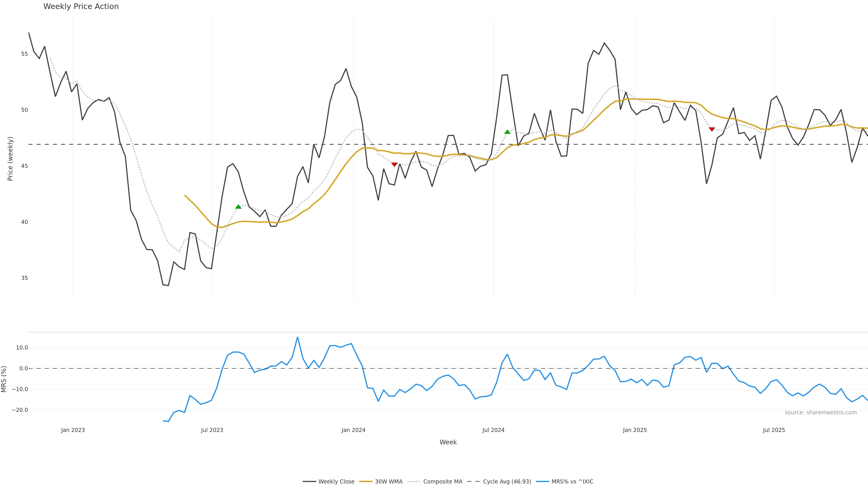Click the red down-triangle marker in 2025
This screenshot has width=868, height=488.
712,129
